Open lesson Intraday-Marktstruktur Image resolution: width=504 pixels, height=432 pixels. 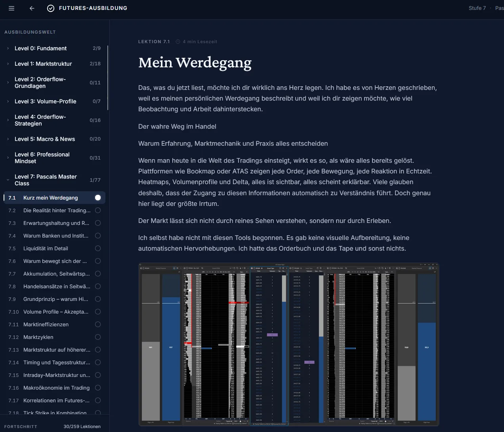pos(54,375)
